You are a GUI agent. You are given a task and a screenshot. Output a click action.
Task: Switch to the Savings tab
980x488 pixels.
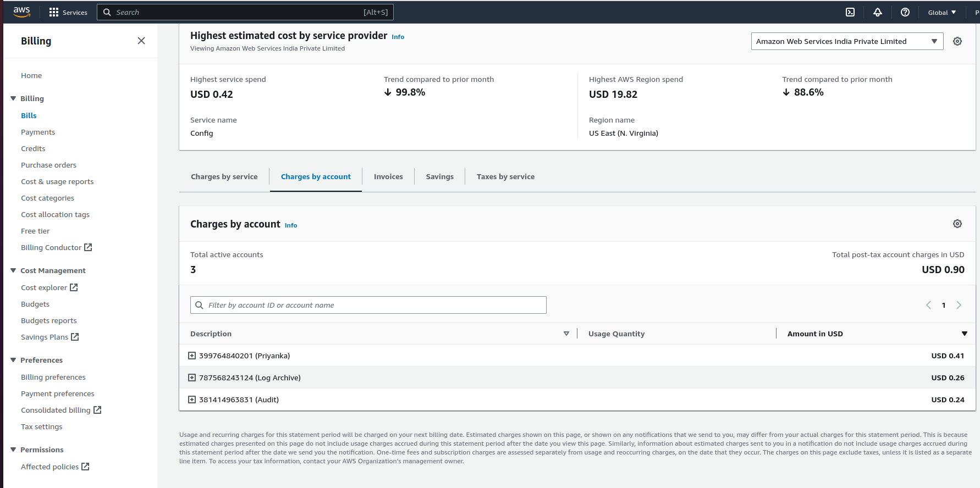tap(440, 176)
